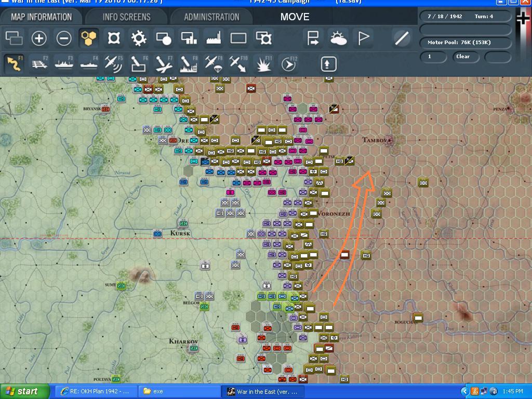Click the Penza city label

coord(500,109)
